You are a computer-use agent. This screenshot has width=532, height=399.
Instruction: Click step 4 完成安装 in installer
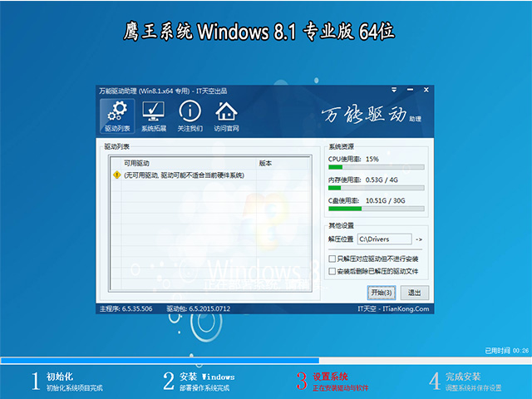(x=465, y=382)
